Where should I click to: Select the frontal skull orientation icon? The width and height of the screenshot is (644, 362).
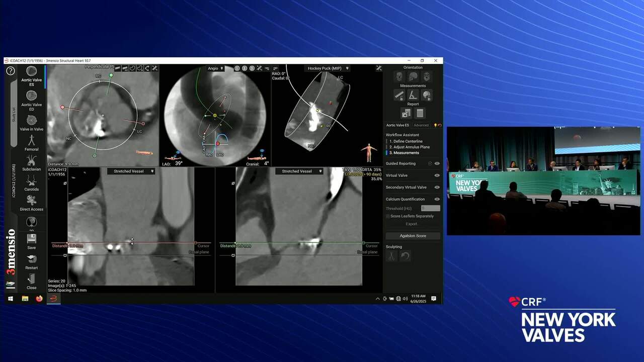coord(399,77)
